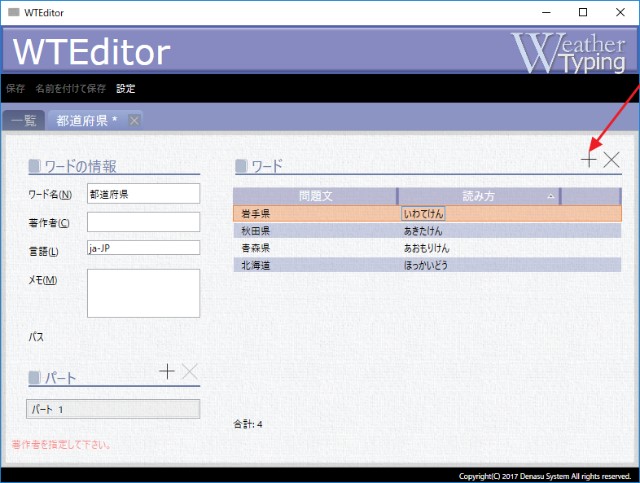Switch to the 一覧 tab
Image resolution: width=640 pixels, height=483 pixels.
click(x=24, y=120)
